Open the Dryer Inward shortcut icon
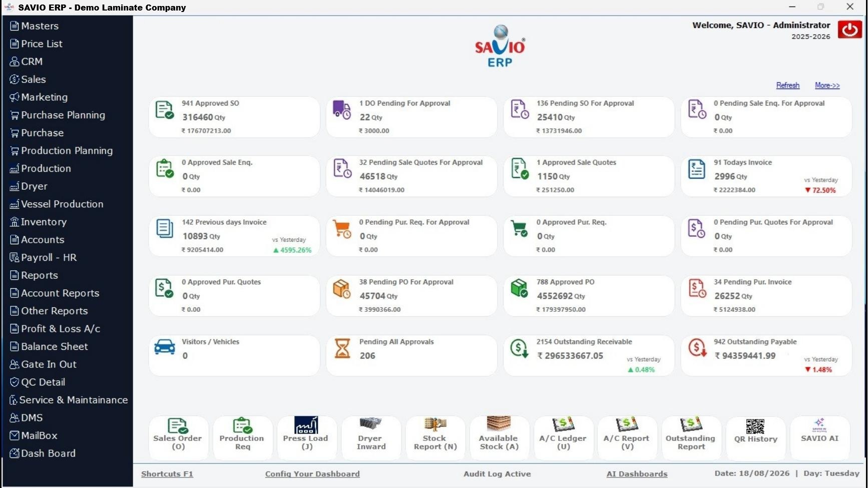This screenshot has width=868, height=488. click(370, 424)
